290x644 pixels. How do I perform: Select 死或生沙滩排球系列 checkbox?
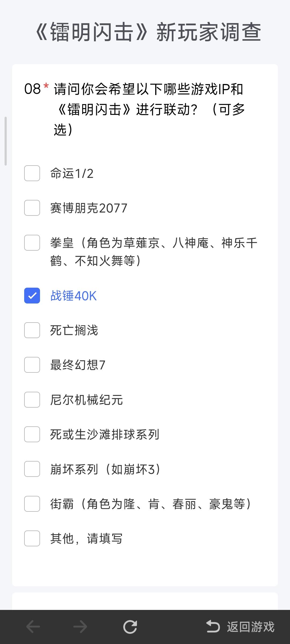click(x=32, y=434)
